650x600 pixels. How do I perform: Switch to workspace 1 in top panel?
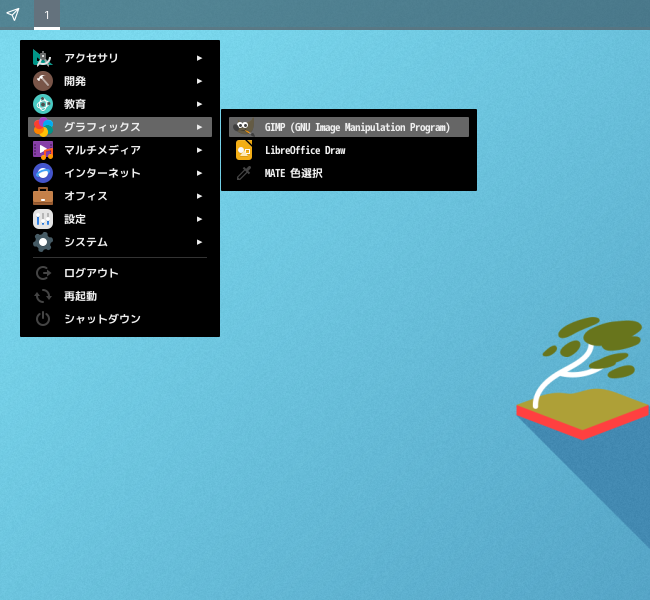[46, 15]
